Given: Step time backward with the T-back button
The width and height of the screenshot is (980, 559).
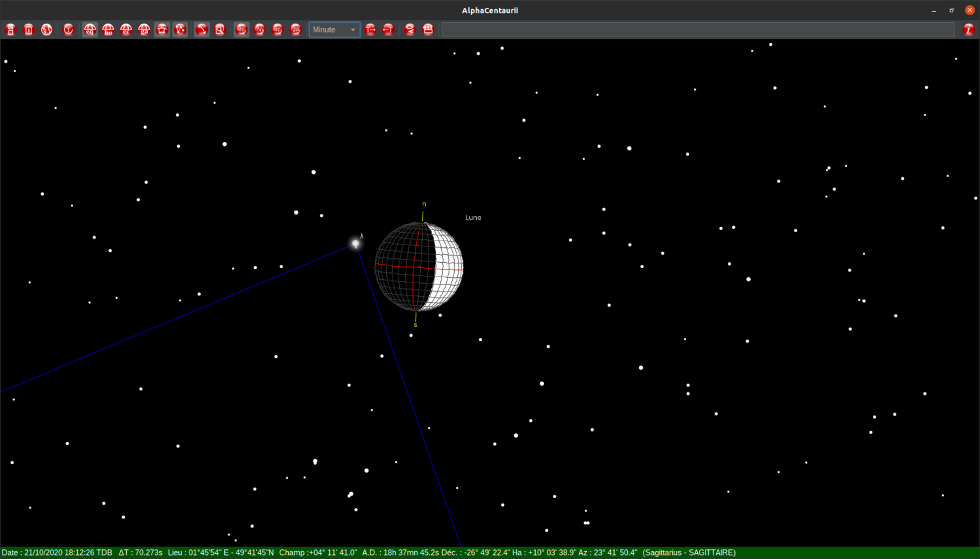Looking at the screenshot, I should click(x=388, y=29).
